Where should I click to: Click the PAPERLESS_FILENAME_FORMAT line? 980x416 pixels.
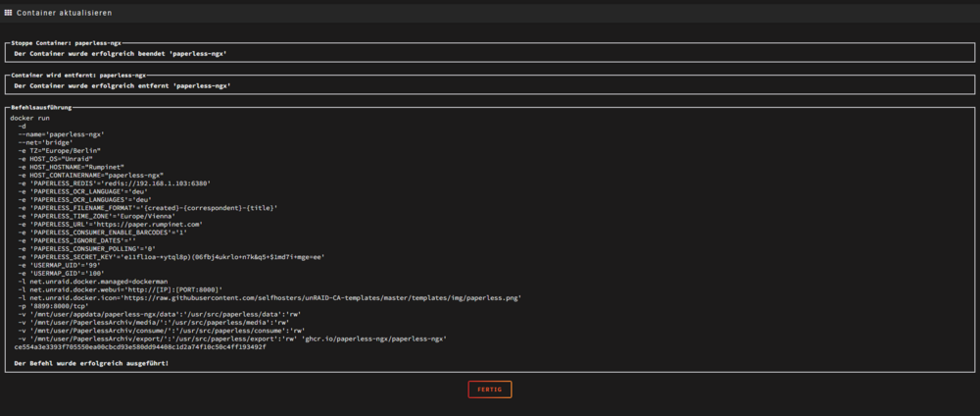(x=148, y=207)
